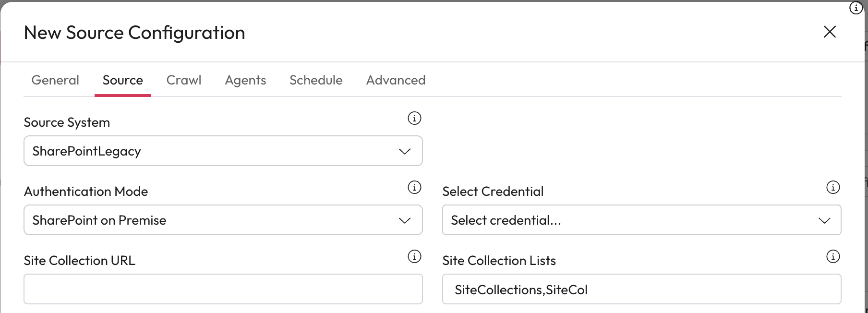This screenshot has width=868, height=313.
Task: Click the Site Collection URL label text
Action: 80,260
